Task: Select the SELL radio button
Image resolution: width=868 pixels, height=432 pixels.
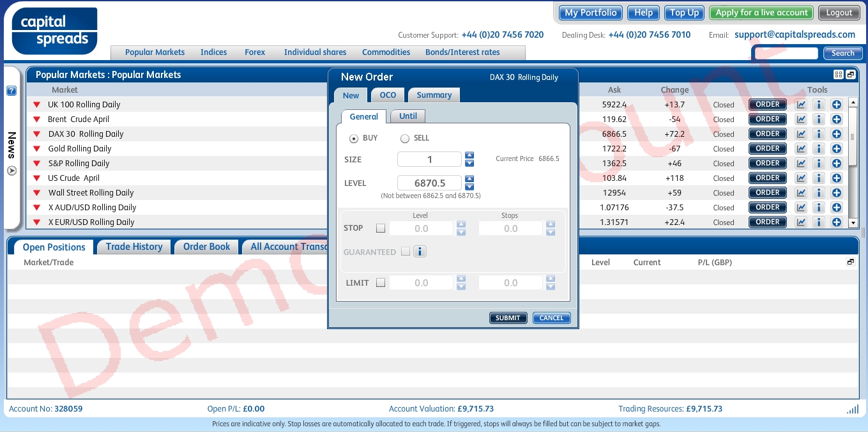Action: point(405,139)
